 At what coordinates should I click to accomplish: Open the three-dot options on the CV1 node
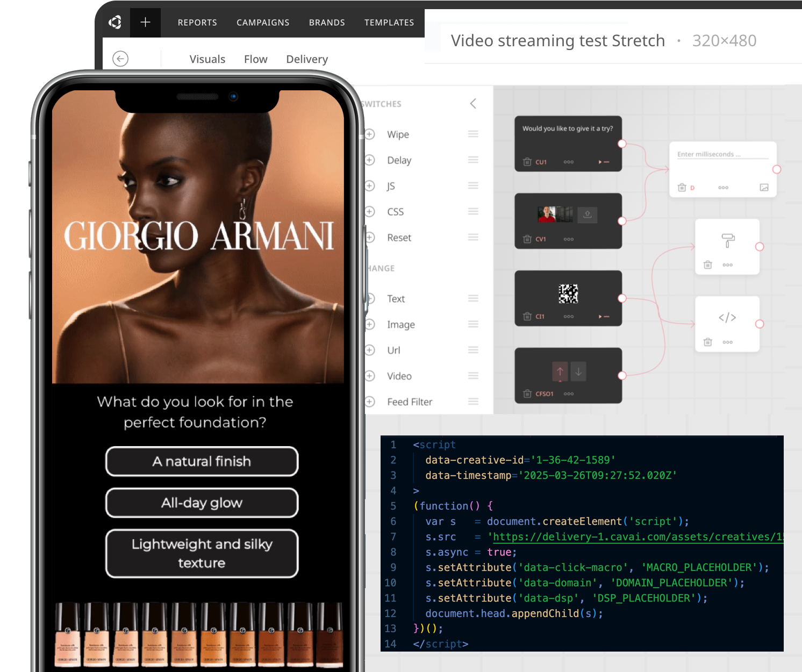click(568, 239)
